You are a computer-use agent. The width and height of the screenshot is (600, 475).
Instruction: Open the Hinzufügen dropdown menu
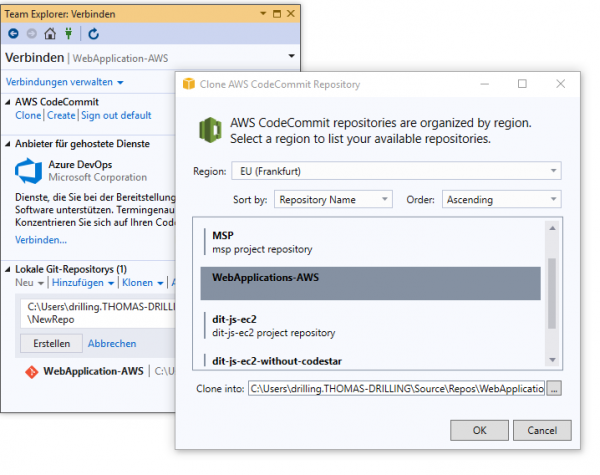click(x=83, y=282)
